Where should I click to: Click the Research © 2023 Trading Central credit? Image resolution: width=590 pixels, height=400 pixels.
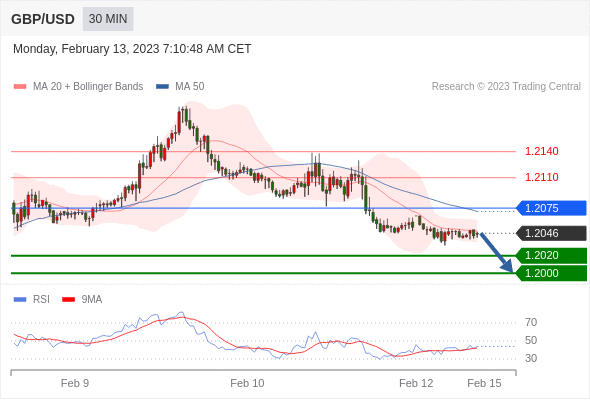pyautogui.click(x=506, y=87)
